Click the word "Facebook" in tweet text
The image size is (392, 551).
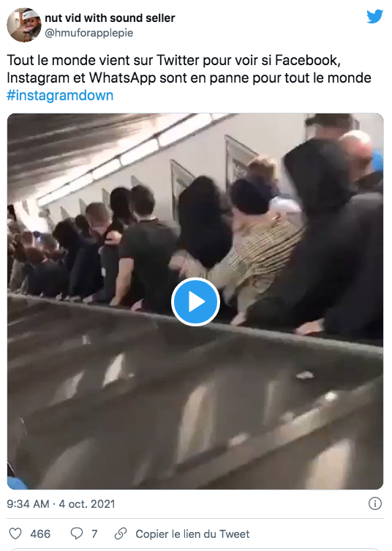308,60
